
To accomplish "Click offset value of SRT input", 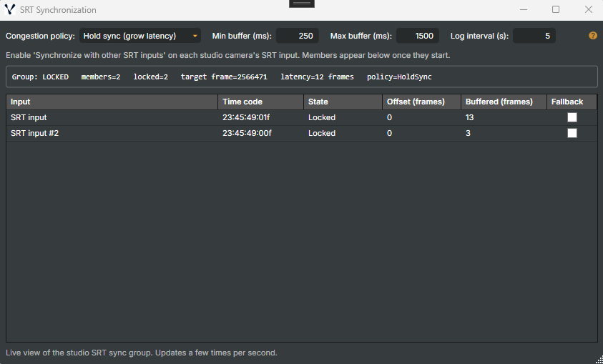I will 389,117.
